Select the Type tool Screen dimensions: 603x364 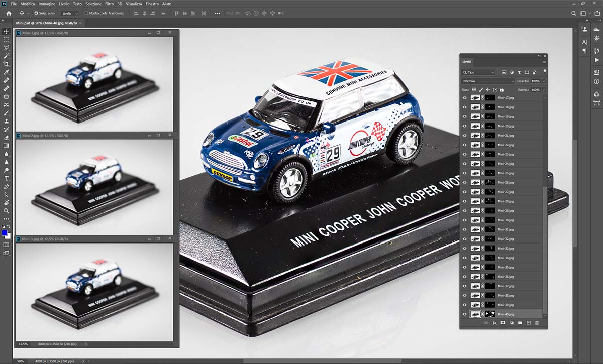click(x=7, y=178)
